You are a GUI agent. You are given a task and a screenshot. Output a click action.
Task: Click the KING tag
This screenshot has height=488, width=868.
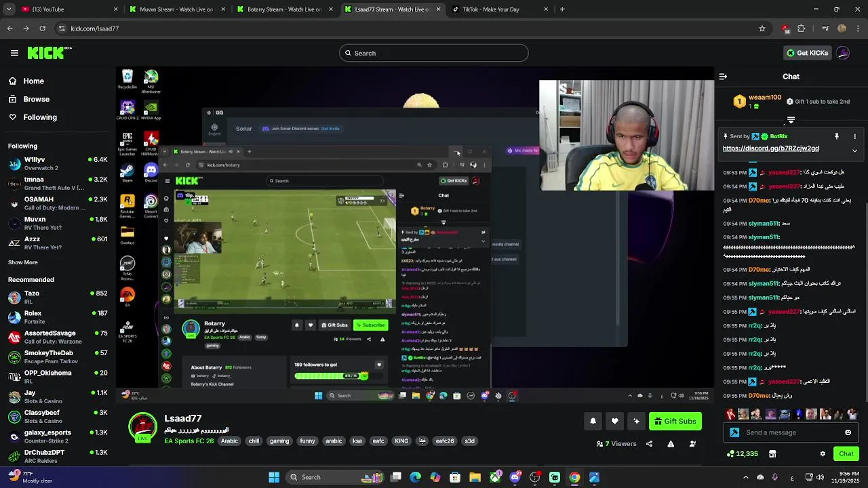point(401,441)
